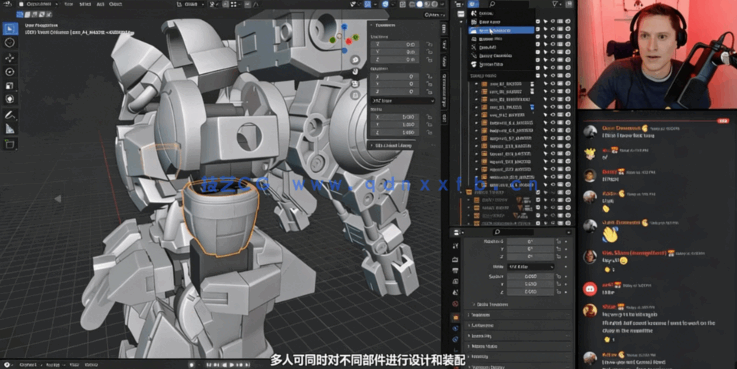Viewport: 737px width, 369px height.
Task: Open rotation Mode dropdown in Properties editor
Action: pos(530,267)
